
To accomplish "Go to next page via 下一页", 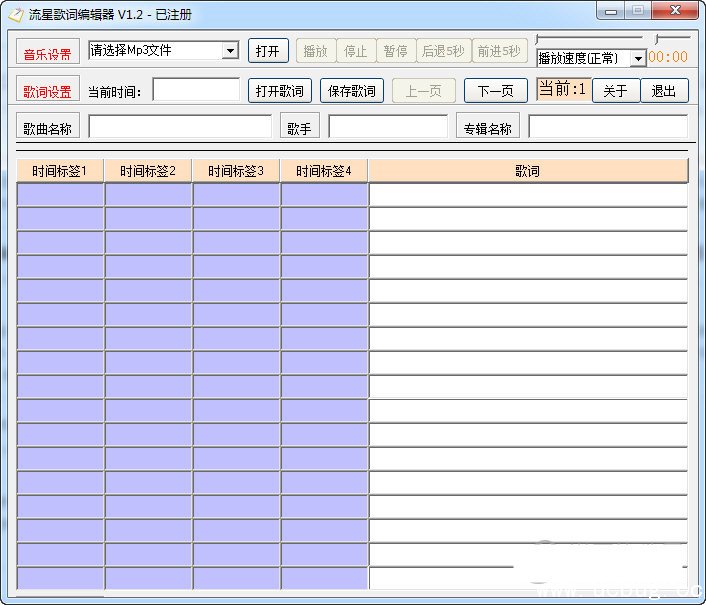I will (496, 91).
